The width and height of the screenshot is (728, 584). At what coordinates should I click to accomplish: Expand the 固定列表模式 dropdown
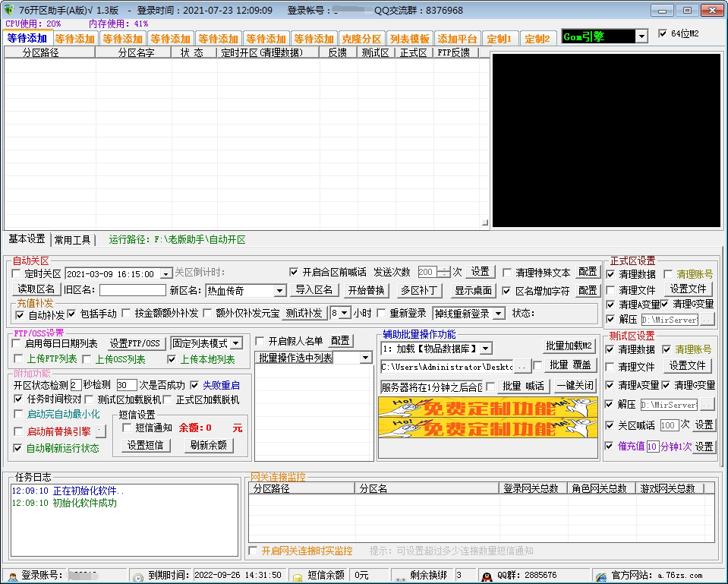(x=236, y=343)
